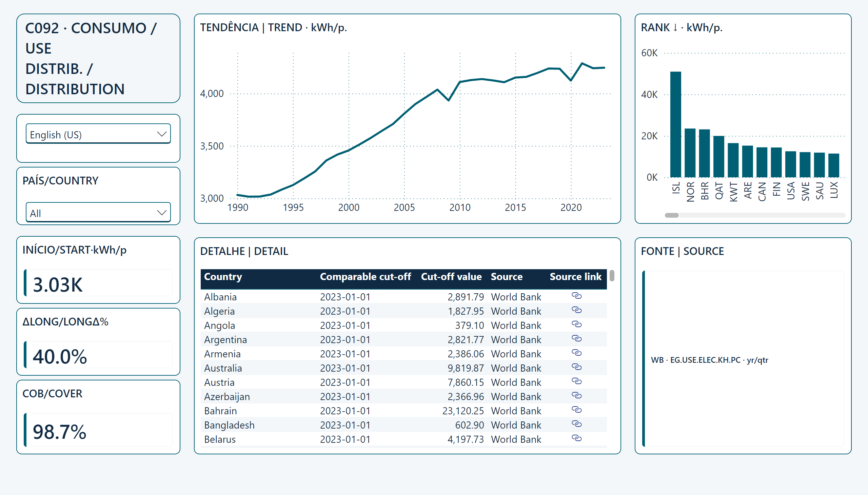
Task: Open the source link icon for Albania
Action: (576, 296)
